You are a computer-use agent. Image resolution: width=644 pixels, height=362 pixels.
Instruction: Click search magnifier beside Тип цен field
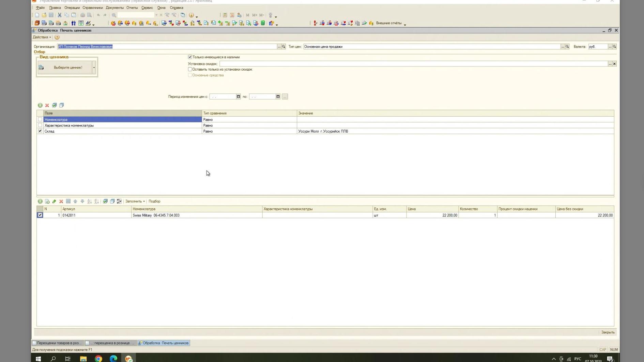(567, 47)
